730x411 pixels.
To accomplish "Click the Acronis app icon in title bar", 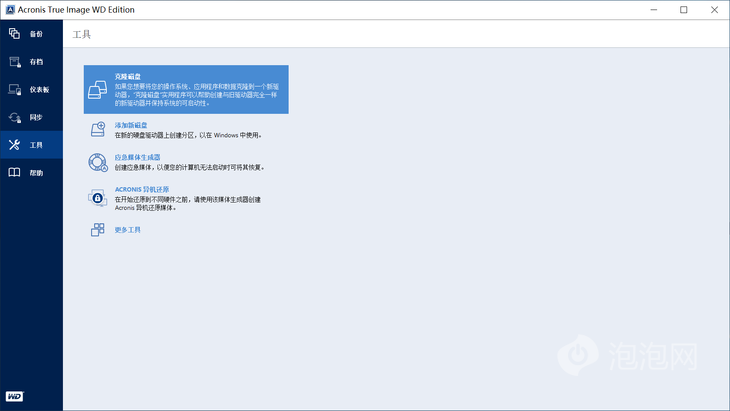I will pos(10,10).
